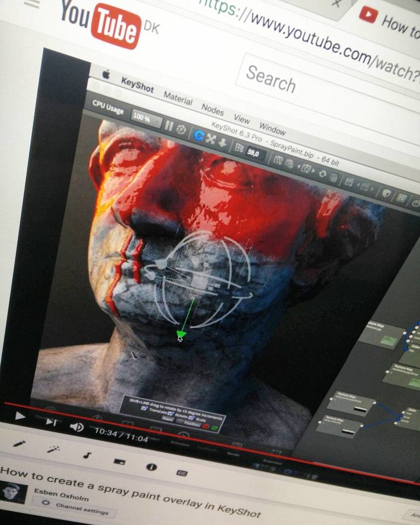Open the Window menu
420x525 pixels.
(272, 129)
